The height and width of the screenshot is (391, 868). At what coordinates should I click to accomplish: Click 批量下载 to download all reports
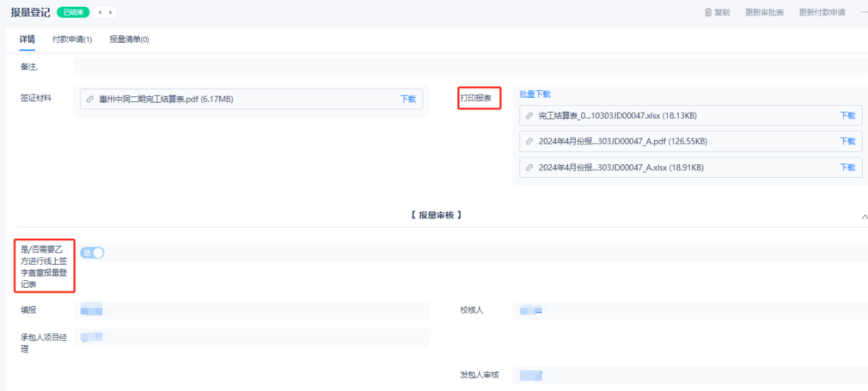(535, 94)
